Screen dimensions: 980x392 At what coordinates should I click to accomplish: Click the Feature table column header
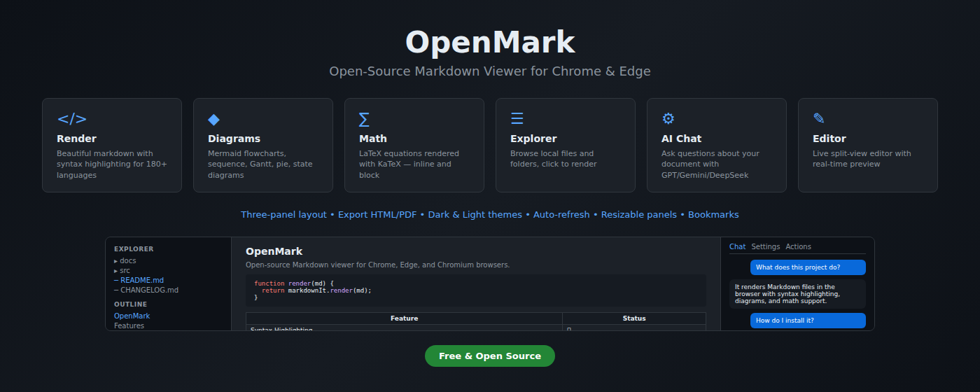tap(404, 318)
